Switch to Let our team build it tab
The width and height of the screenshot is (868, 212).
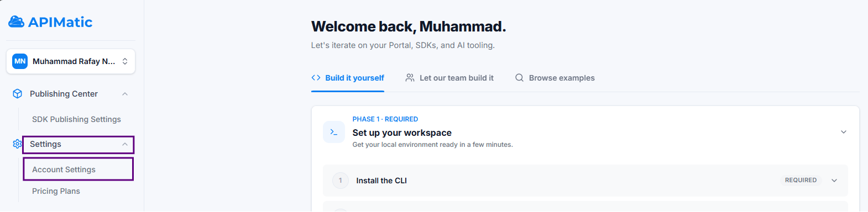click(x=449, y=78)
